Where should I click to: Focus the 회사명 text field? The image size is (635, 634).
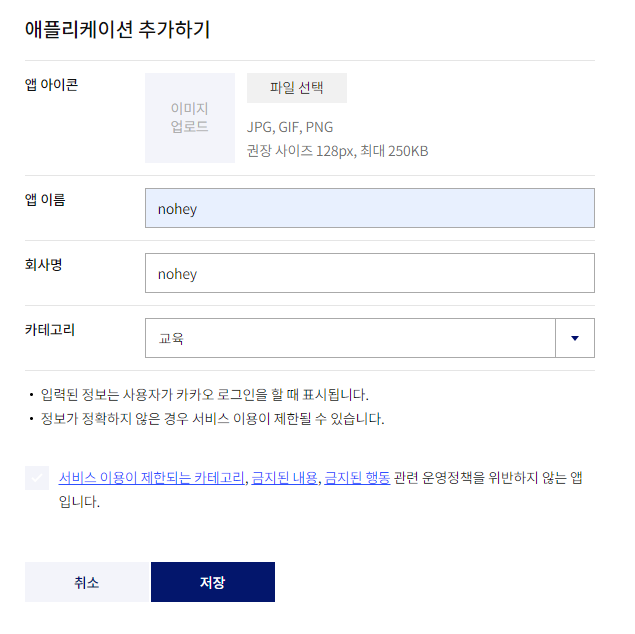tap(369, 273)
